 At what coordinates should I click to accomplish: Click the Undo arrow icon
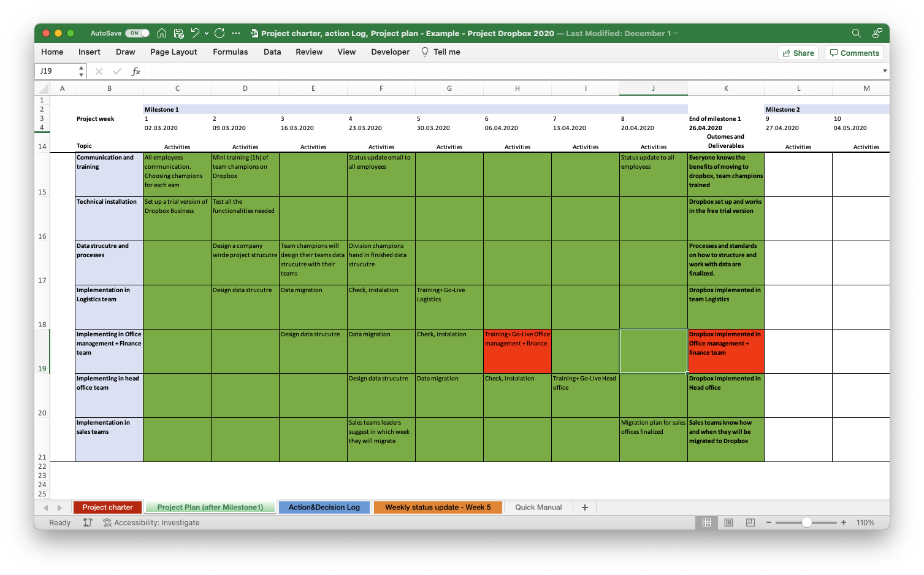click(x=195, y=33)
